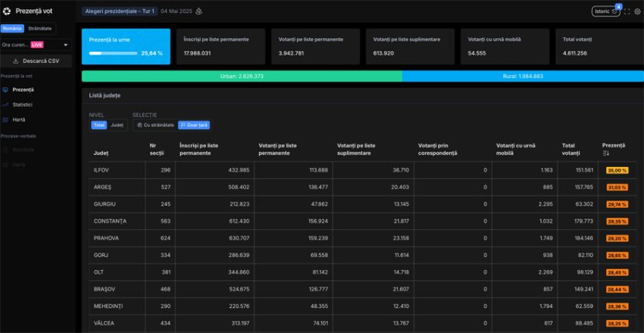Click the Prezență sidebar icon
644x333 pixels.
coord(6,90)
